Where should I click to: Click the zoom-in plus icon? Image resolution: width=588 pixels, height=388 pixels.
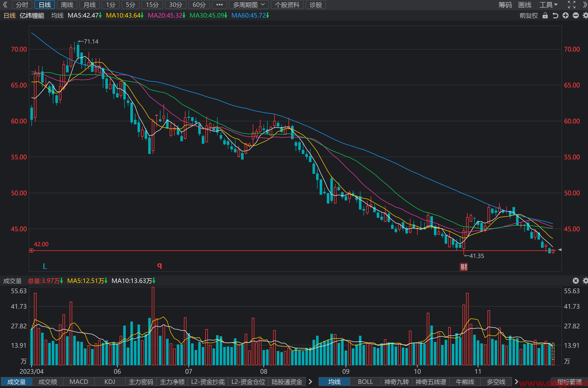click(566, 16)
